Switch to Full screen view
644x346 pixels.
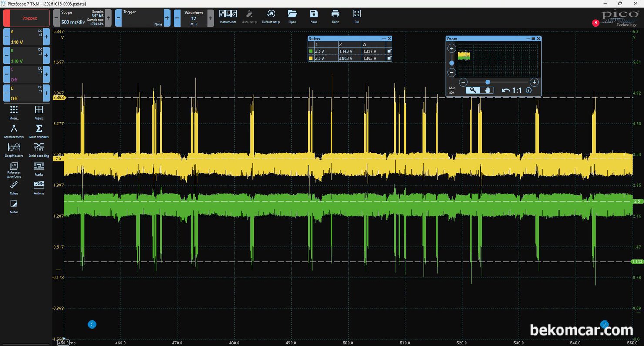pos(357,17)
